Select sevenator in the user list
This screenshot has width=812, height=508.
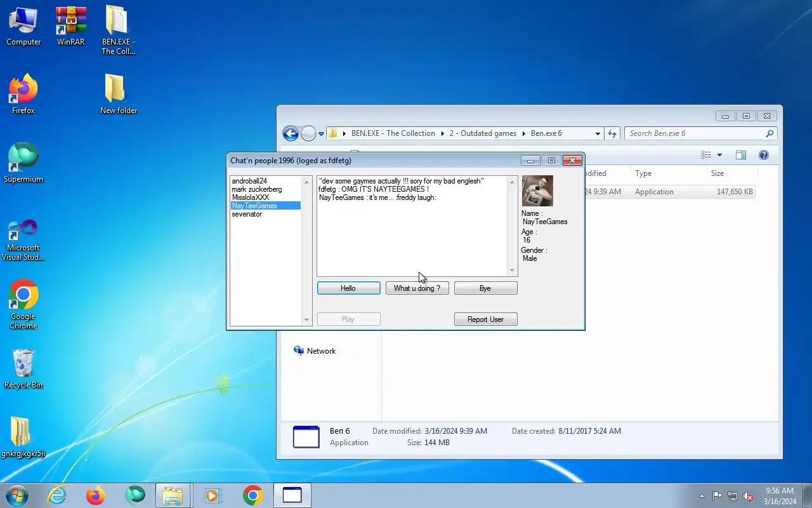(x=265, y=214)
